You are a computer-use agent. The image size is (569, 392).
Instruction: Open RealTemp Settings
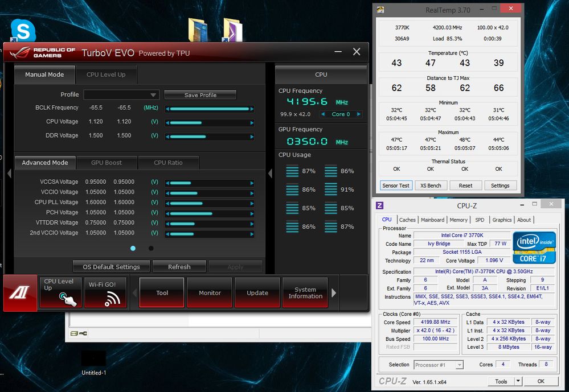(500, 185)
